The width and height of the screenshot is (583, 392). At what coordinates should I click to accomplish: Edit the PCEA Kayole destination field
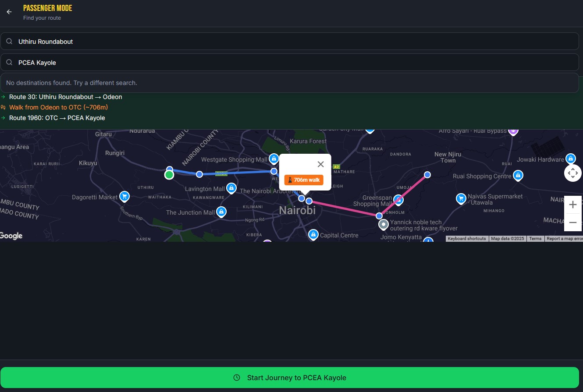pyautogui.click(x=289, y=62)
